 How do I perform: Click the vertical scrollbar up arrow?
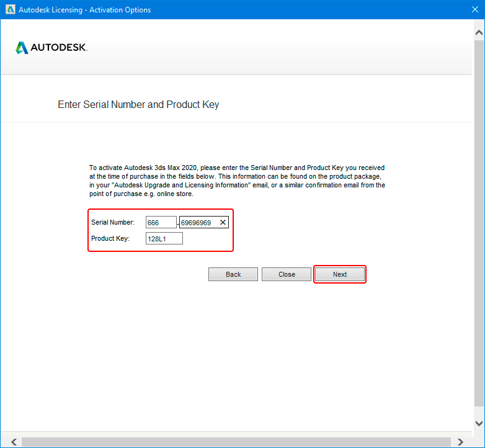pos(479,32)
